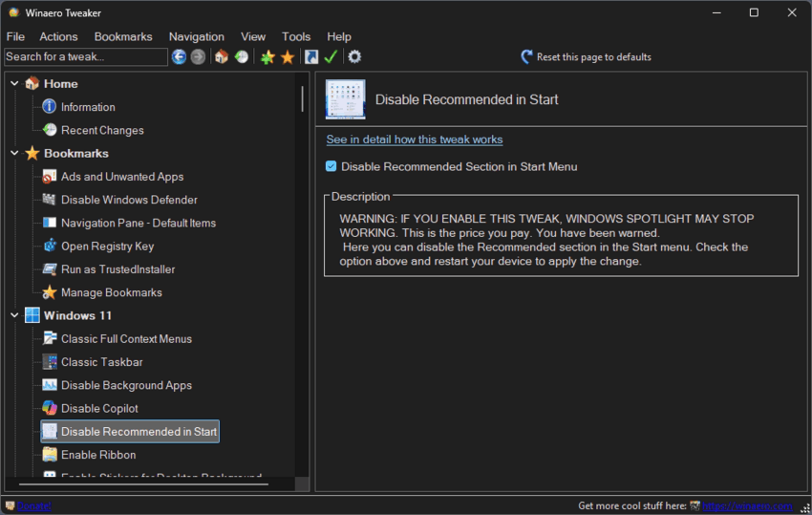
Task: Select 'Manage Bookmarks' tree item
Action: [112, 292]
